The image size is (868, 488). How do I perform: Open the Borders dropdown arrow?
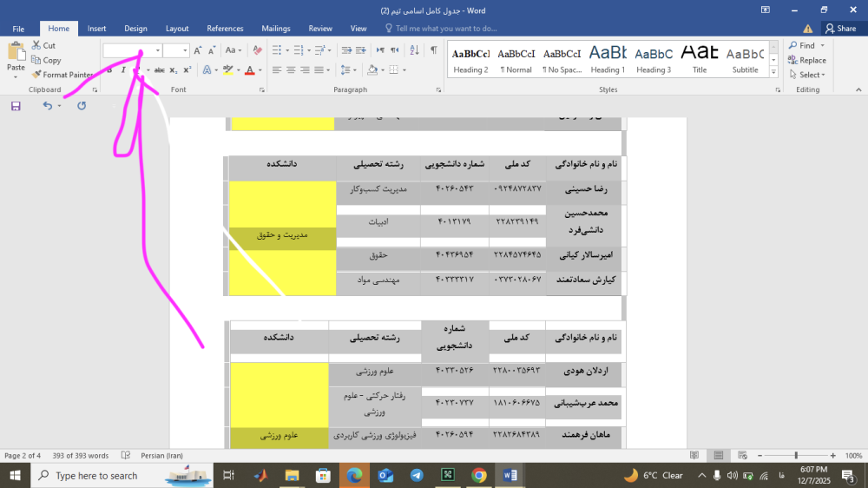coord(404,70)
